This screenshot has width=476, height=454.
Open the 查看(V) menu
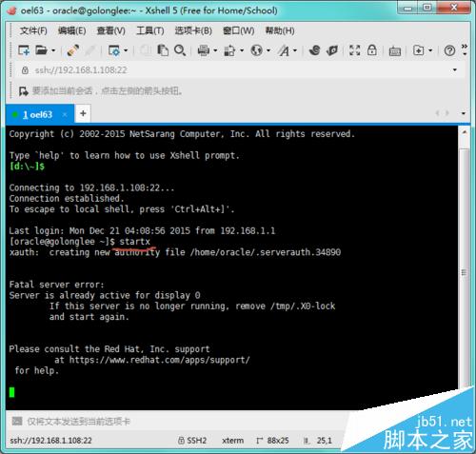[x=110, y=30]
